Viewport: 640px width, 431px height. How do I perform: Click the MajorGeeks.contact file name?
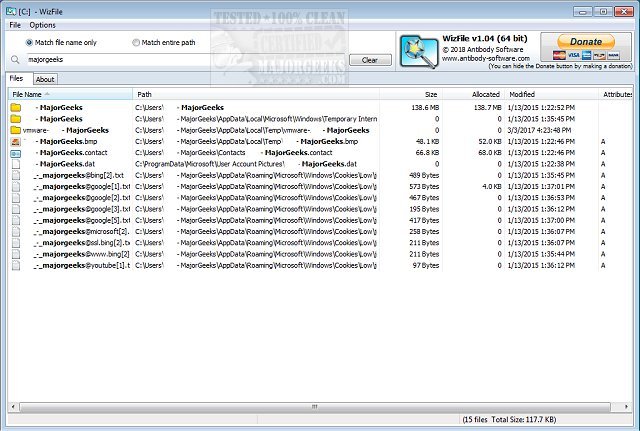tap(71, 153)
